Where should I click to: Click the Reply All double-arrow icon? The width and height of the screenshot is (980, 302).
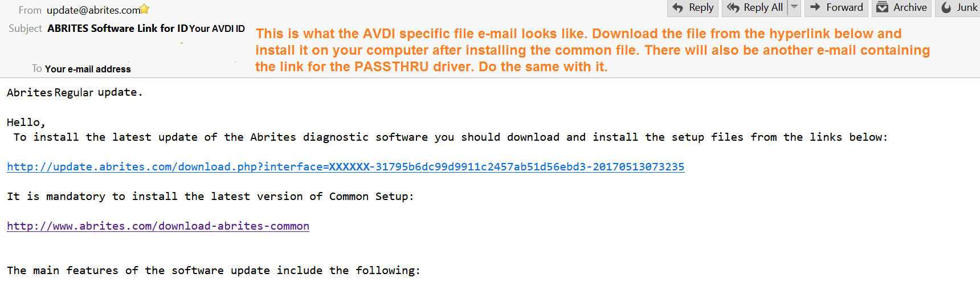pos(733,7)
